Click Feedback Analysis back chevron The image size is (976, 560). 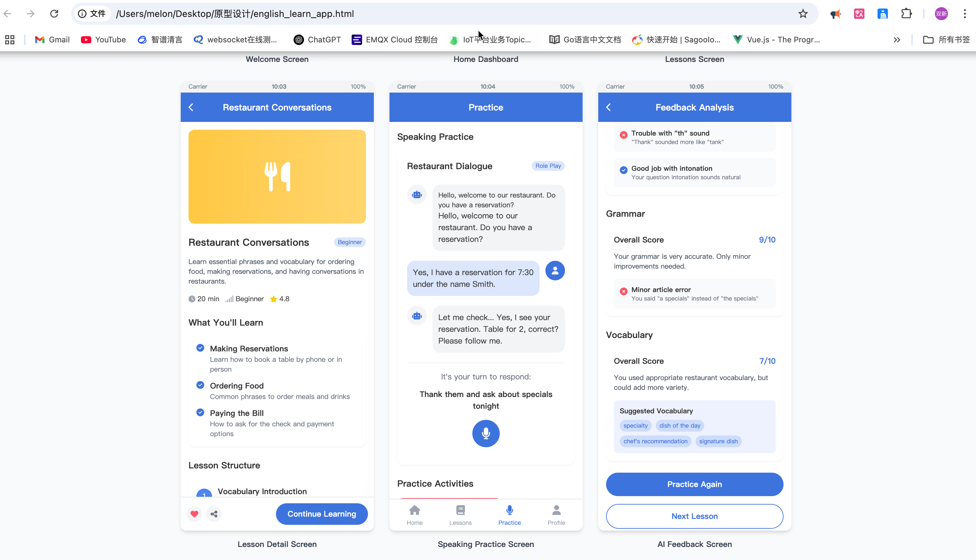(x=608, y=107)
